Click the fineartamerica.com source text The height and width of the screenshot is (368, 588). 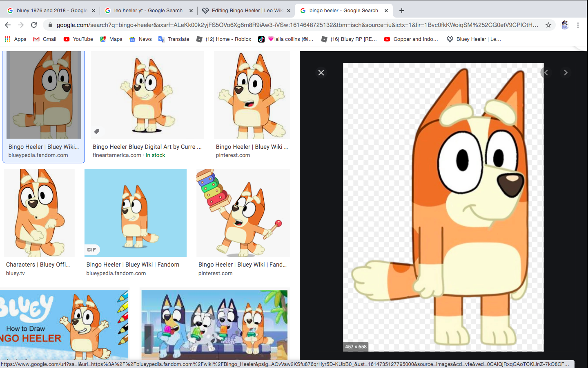(x=117, y=155)
